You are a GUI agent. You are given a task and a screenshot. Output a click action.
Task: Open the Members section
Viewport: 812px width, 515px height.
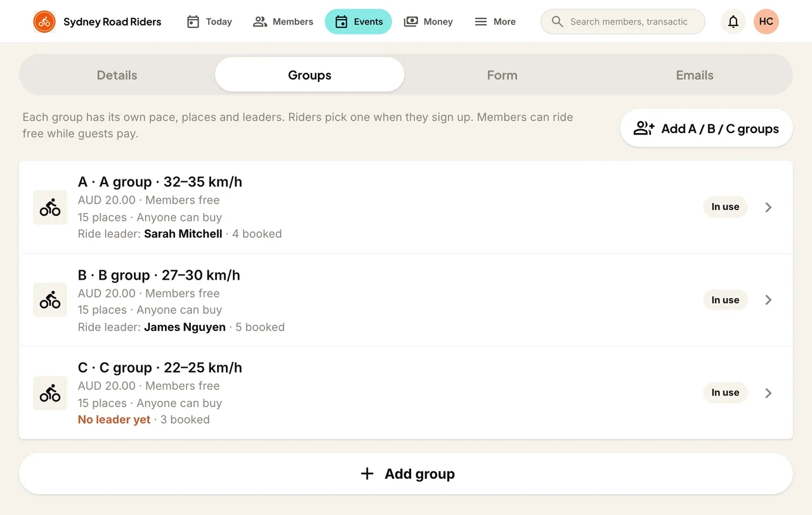coord(283,22)
